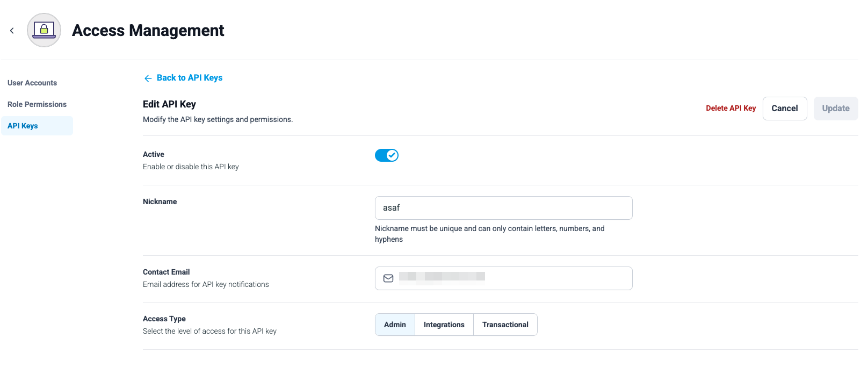
Task: Open User Accounts in the sidebar
Action: 32,83
